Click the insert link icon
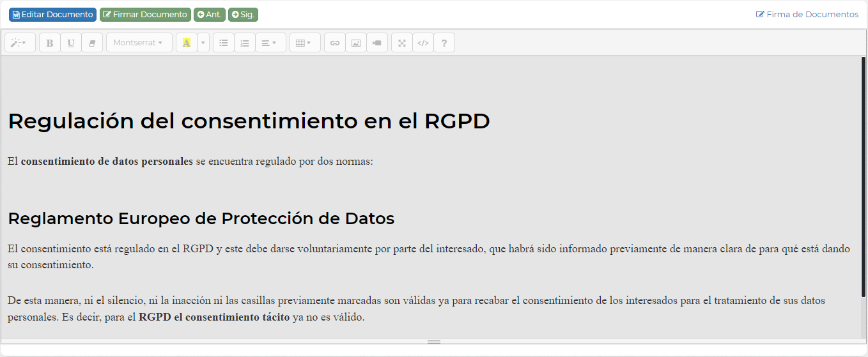The height and width of the screenshot is (357, 868). [x=334, y=43]
